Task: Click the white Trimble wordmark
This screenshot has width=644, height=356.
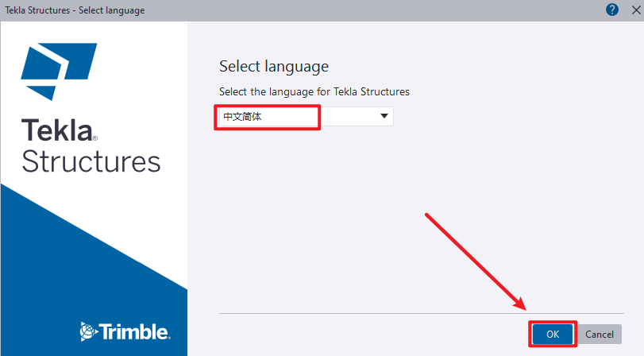Action: click(134, 331)
